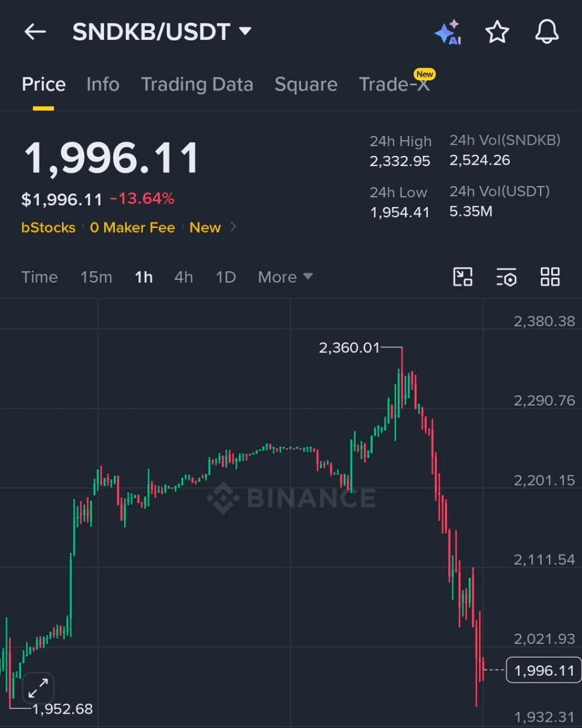582x728 pixels.
Task: Open the AI sparkle assistant icon
Action: 448,32
